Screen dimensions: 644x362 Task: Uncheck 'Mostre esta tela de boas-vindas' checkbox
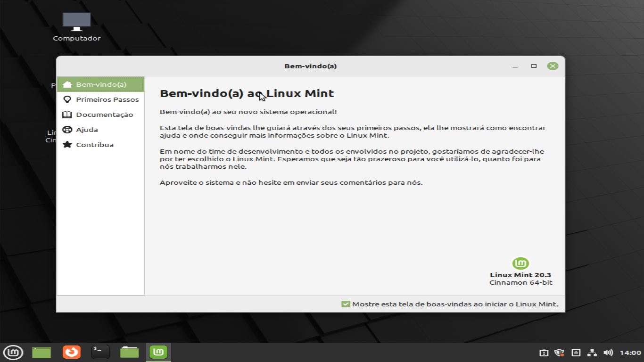[346, 304]
